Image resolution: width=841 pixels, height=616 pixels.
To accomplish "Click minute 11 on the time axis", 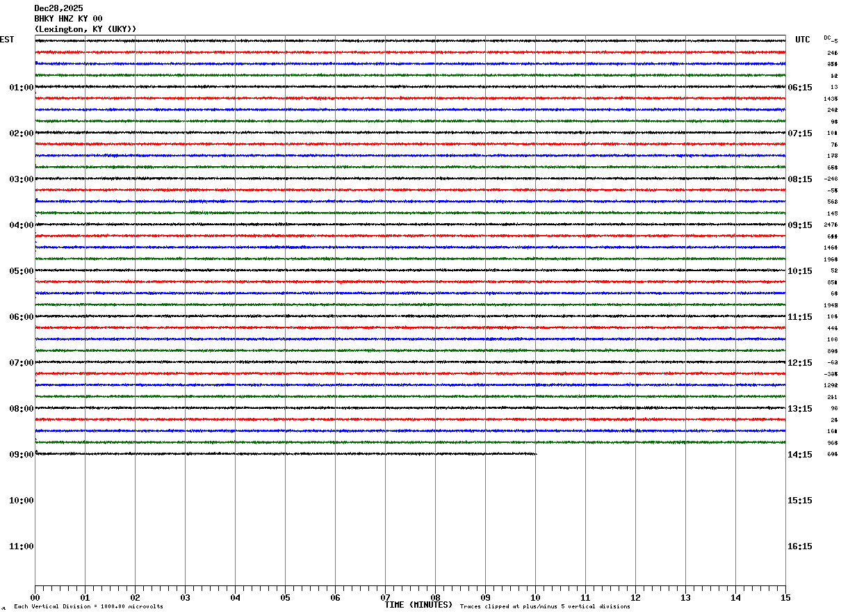I will (585, 597).
